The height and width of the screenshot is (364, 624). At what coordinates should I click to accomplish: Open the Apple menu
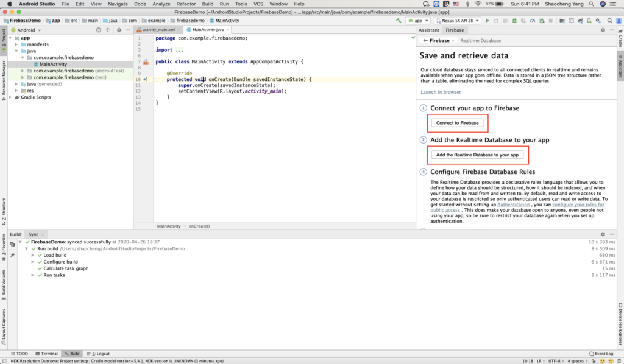(10, 4)
